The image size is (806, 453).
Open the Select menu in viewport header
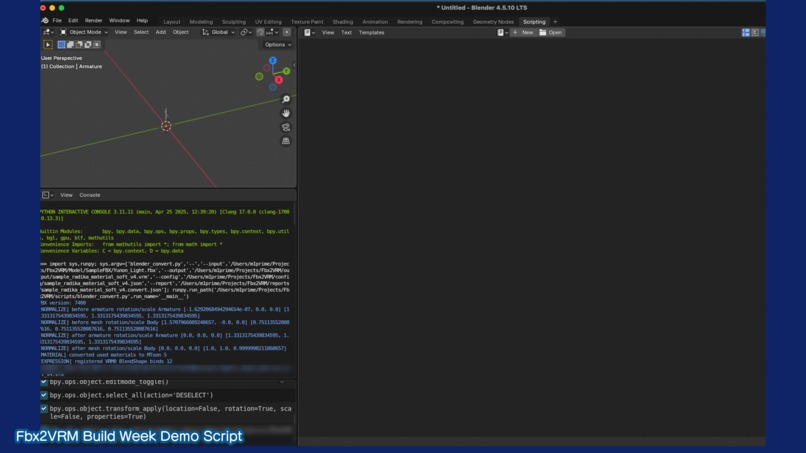pyautogui.click(x=141, y=32)
